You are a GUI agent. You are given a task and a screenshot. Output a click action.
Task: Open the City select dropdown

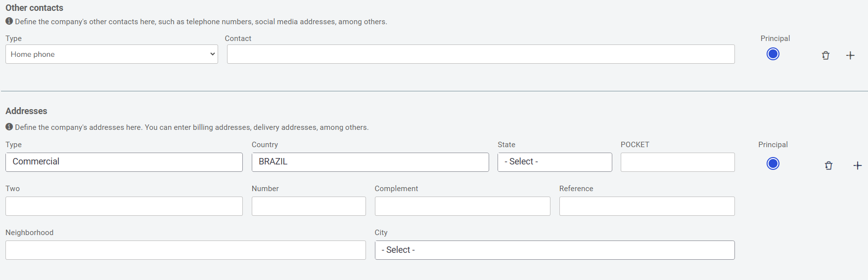click(555, 250)
